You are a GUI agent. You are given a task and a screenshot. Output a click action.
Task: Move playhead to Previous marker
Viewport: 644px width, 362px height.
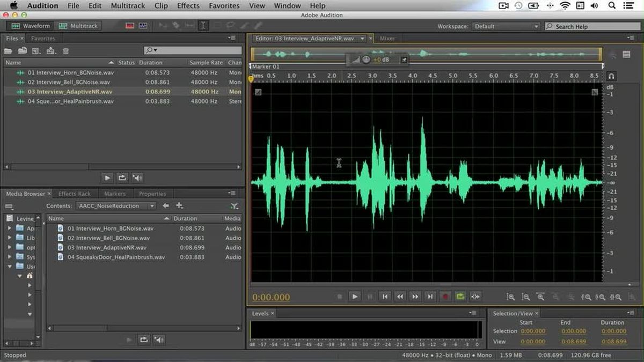pos(385,297)
